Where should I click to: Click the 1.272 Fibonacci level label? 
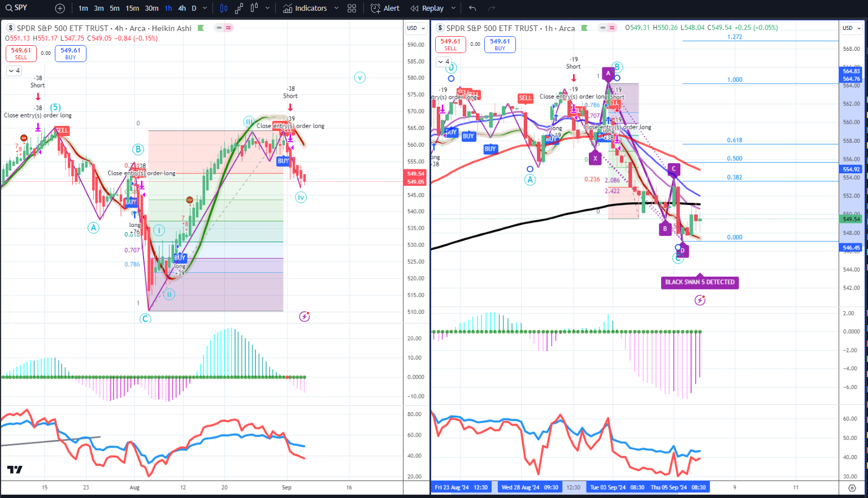735,37
